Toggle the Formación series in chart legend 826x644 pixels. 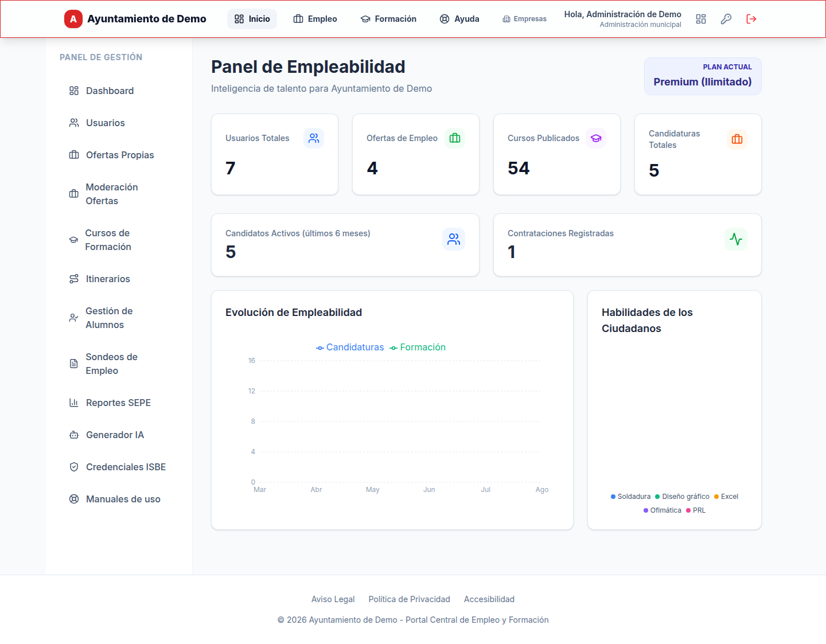pos(418,347)
